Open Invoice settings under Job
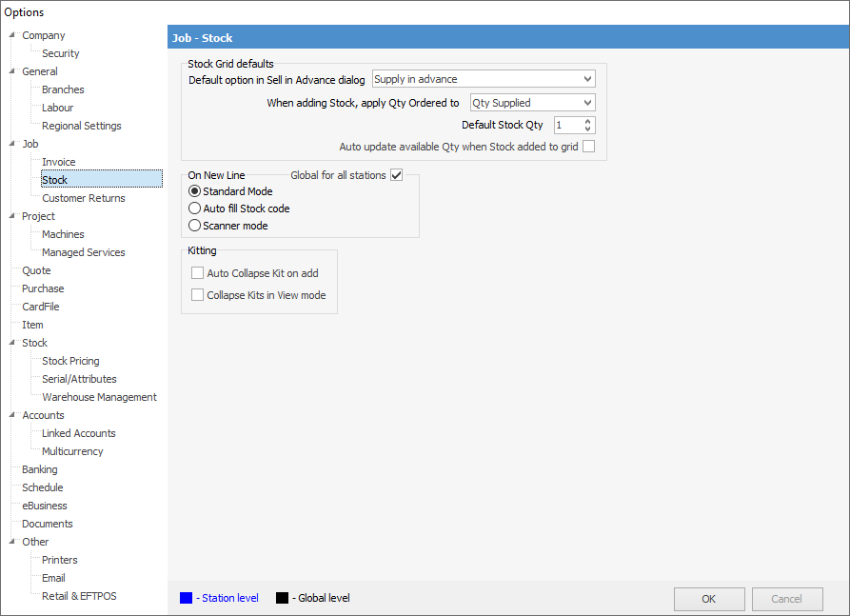 (x=58, y=162)
